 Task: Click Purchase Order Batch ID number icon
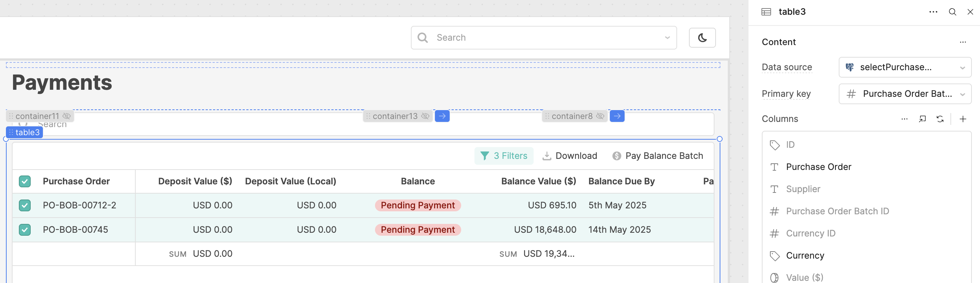click(774, 211)
